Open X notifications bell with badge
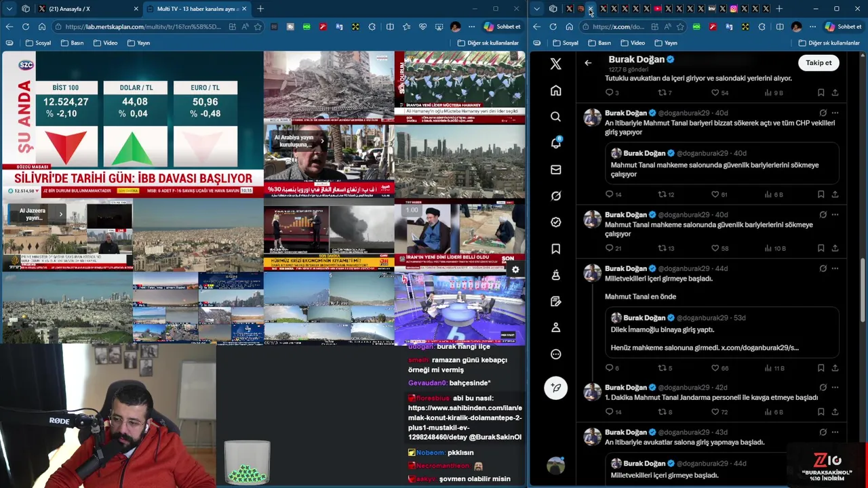 coord(555,142)
